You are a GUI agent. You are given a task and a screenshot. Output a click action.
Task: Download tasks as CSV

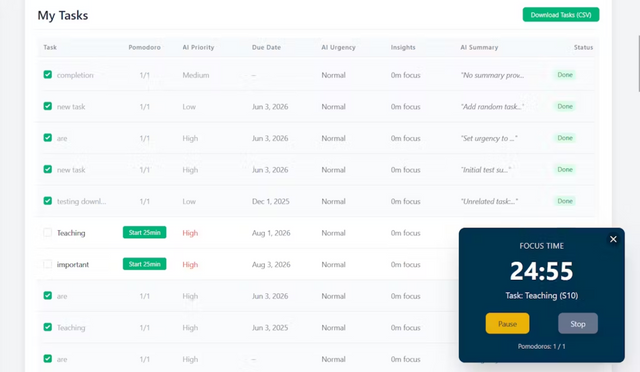561,15
